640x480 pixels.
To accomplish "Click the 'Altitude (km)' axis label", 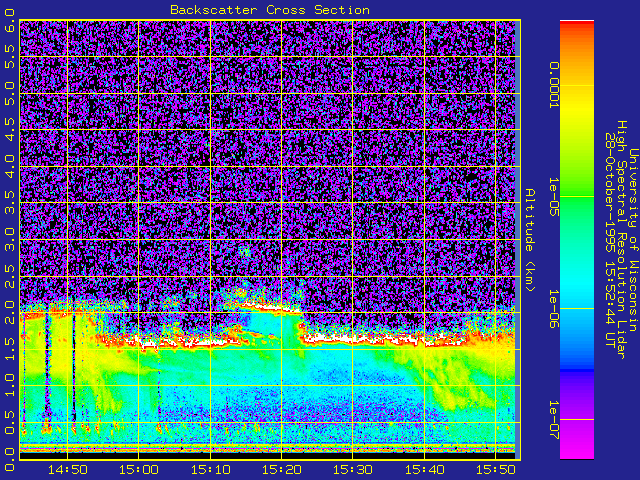I will tap(530, 240).
